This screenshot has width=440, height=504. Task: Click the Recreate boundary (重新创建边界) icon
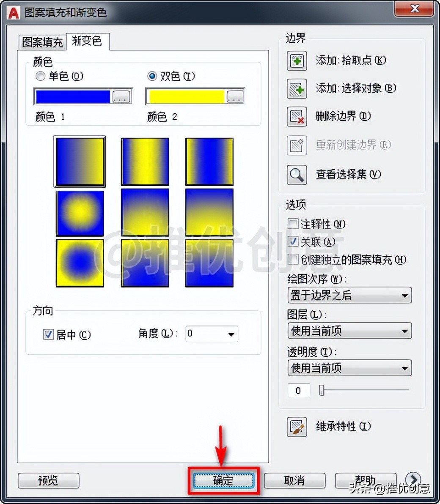297,145
